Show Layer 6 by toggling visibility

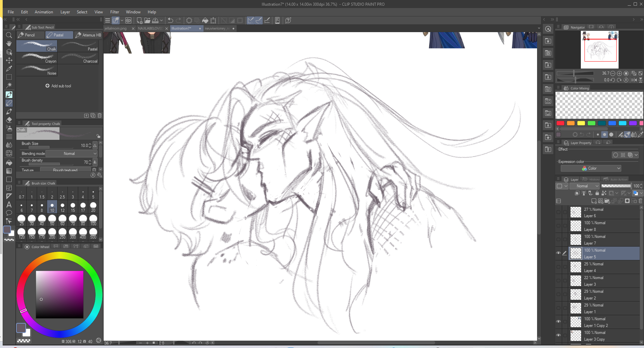coord(558,212)
